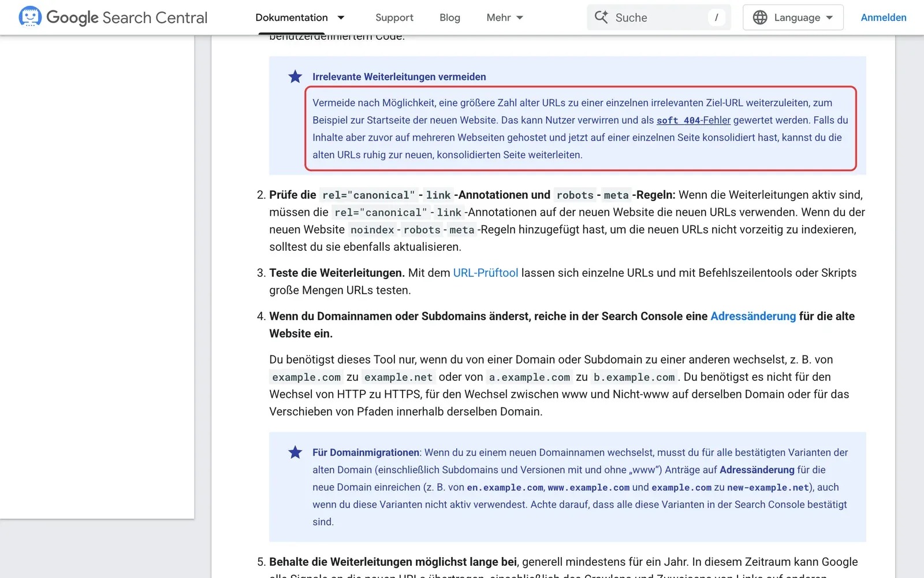Click the 'b.example.com' code snippet

pos(634,377)
